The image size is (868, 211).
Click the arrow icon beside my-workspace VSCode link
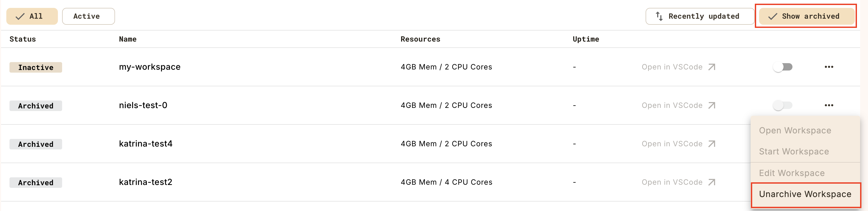(711, 67)
